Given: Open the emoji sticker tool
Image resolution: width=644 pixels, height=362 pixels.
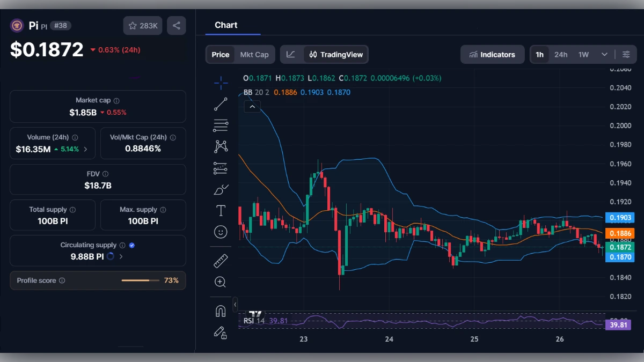Looking at the screenshot, I should point(221,232).
